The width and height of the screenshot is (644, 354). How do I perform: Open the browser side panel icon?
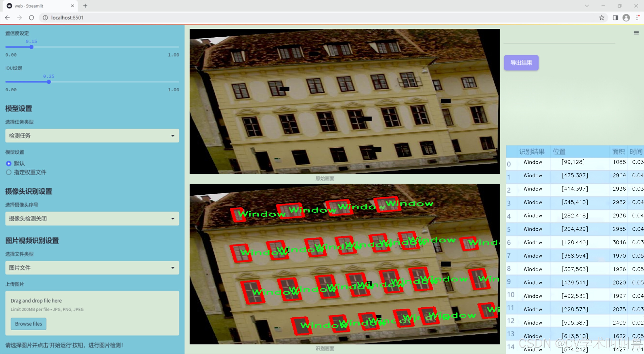point(615,18)
